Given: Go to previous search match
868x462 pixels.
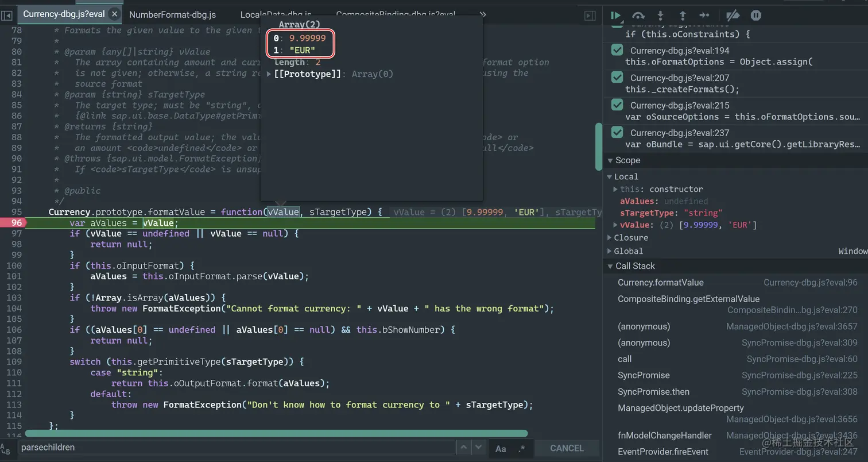Looking at the screenshot, I should click(x=464, y=448).
